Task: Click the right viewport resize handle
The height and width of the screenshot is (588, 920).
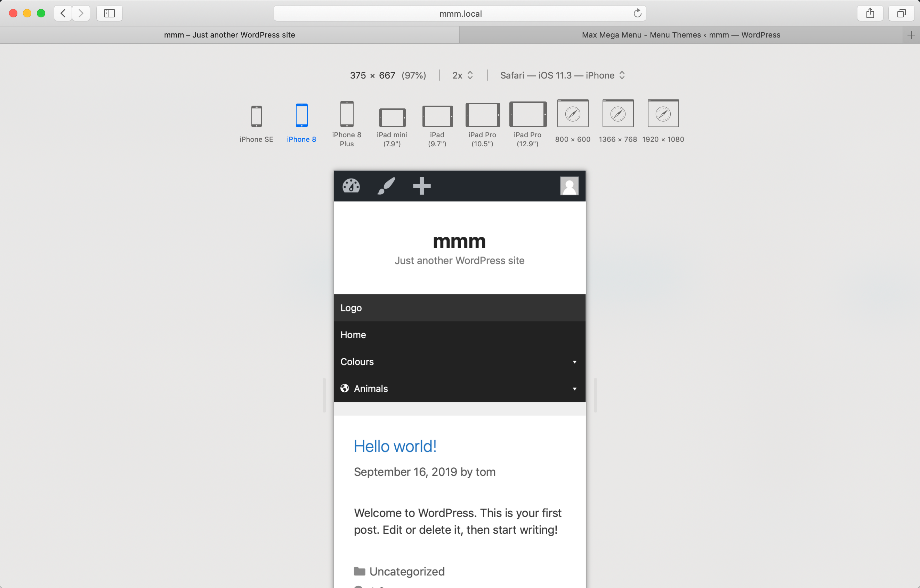Action: [x=595, y=395]
